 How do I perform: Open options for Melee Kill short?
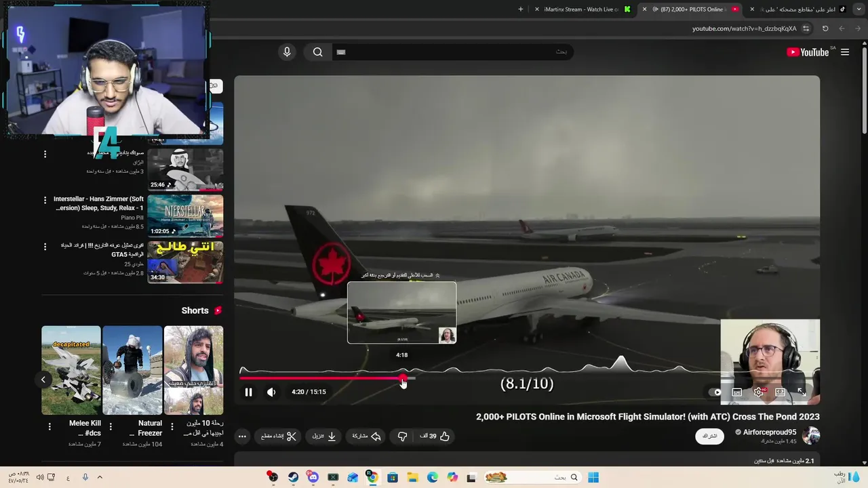(50, 426)
